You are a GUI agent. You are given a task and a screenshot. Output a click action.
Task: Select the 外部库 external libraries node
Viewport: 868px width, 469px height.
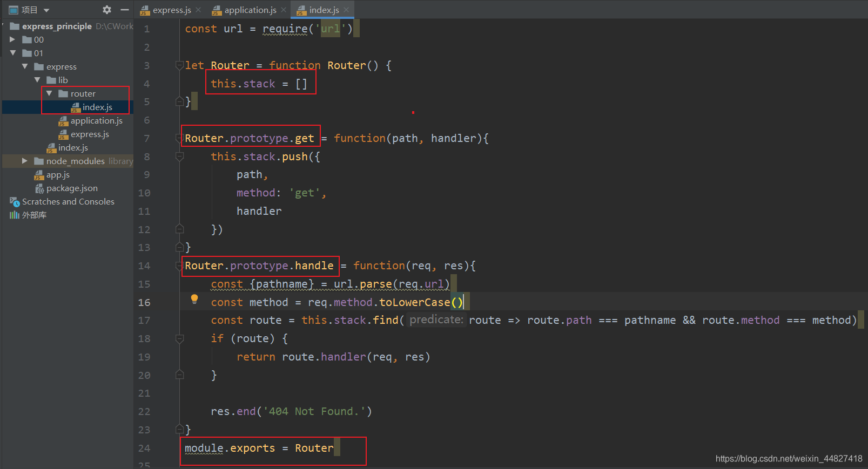(x=34, y=215)
